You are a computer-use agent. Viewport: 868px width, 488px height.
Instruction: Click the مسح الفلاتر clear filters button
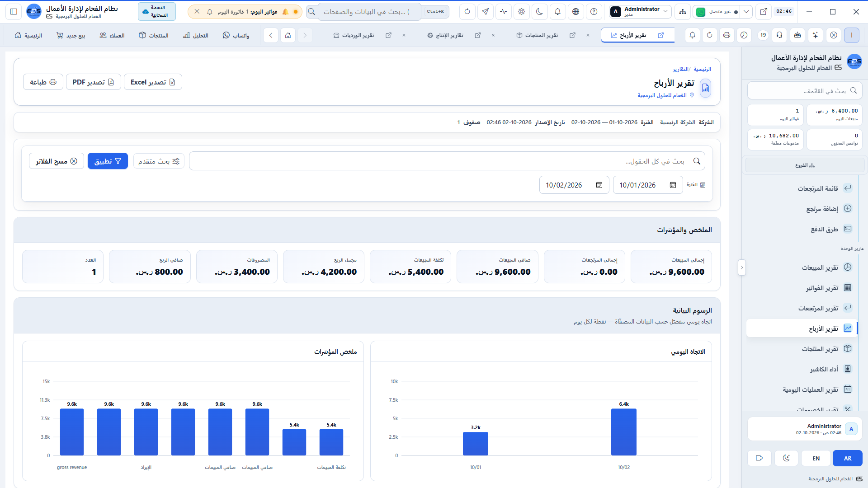(57, 161)
